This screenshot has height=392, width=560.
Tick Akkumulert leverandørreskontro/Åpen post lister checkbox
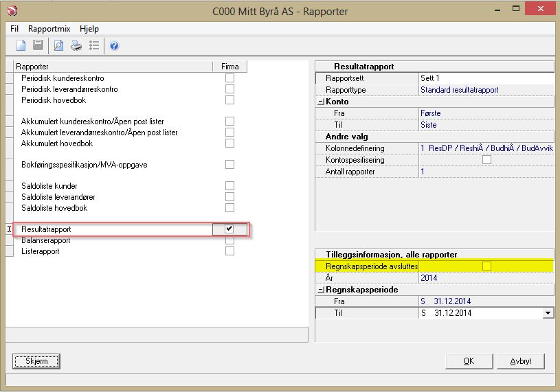pos(229,132)
